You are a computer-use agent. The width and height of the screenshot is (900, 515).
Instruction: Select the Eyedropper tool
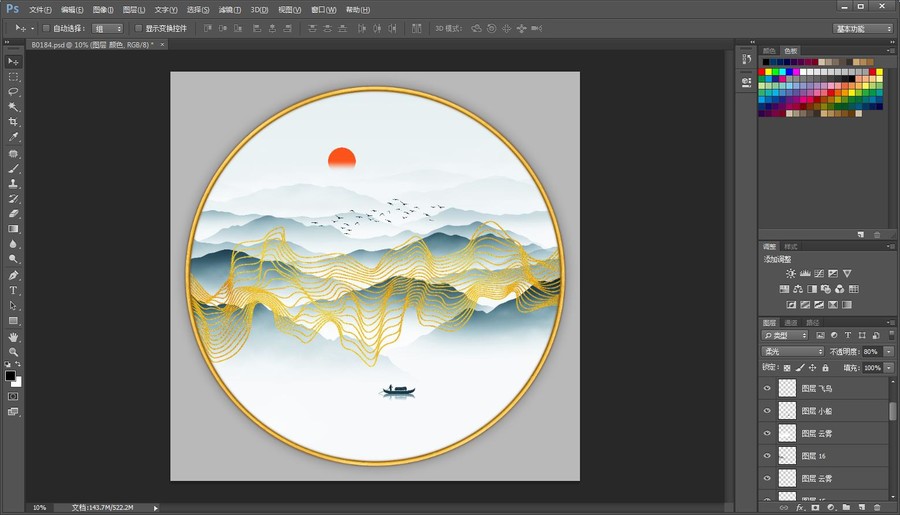coord(13,137)
